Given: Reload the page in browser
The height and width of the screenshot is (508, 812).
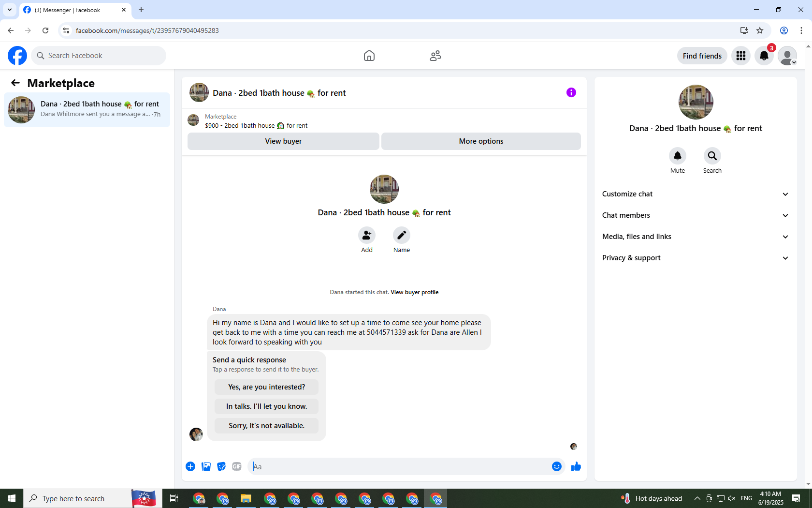Looking at the screenshot, I should [45, 30].
